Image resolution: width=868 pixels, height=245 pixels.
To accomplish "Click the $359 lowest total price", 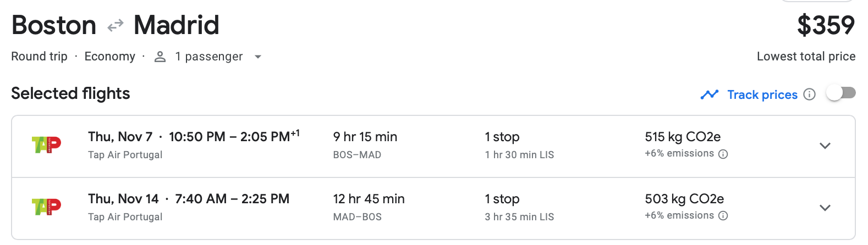I will click(x=826, y=25).
